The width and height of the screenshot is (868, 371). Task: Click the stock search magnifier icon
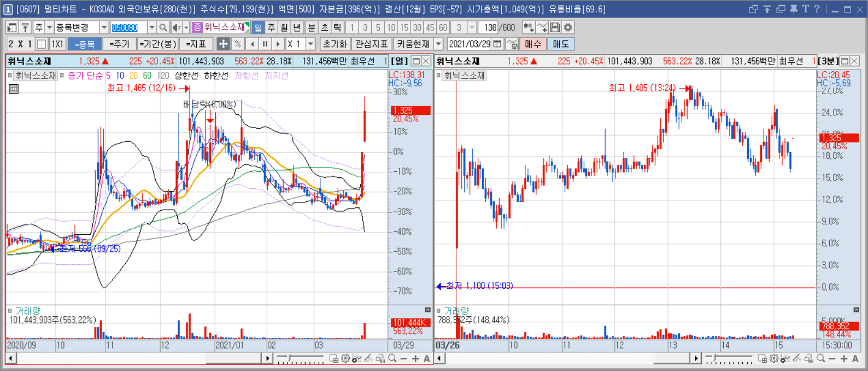163,27
